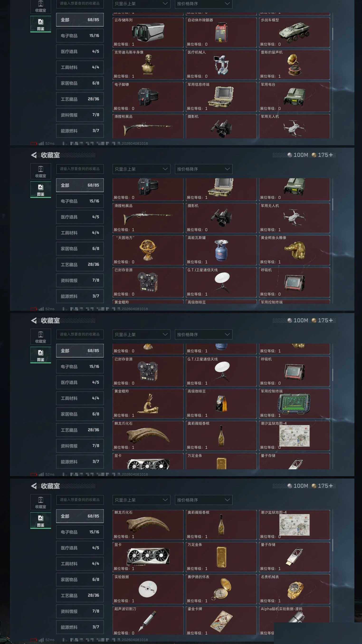Expand 按价格降序 sort dropdown above 高能瓦斯罐 grid
Image resolution: width=362 pixels, height=644 pixels.
click(x=203, y=169)
